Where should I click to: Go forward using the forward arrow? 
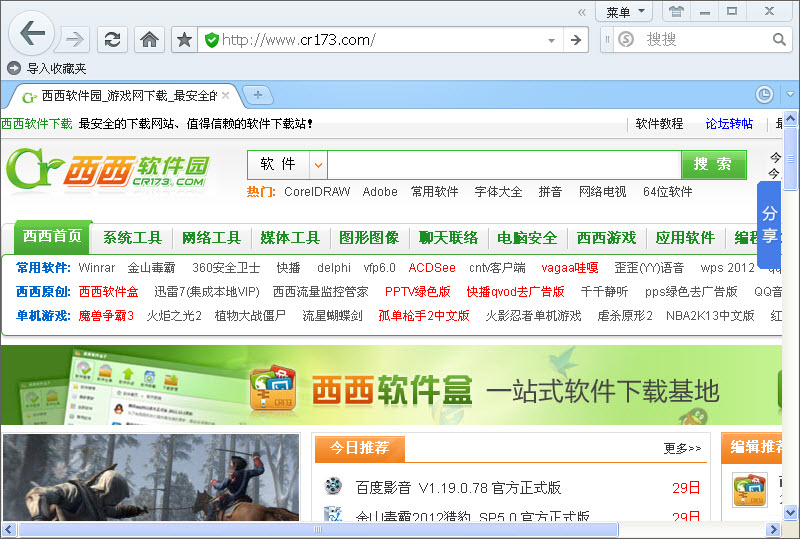(x=74, y=39)
